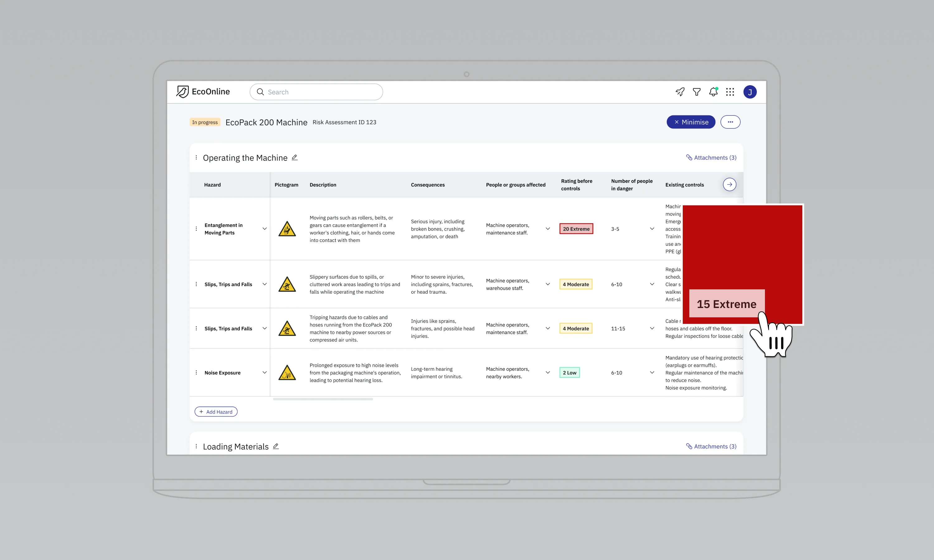Open the user avatar J

tap(750, 92)
